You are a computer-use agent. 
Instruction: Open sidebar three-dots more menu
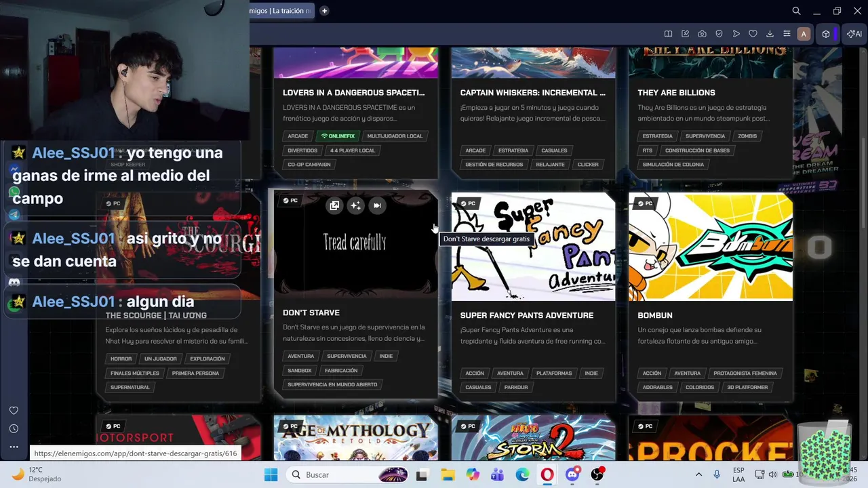(14, 447)
